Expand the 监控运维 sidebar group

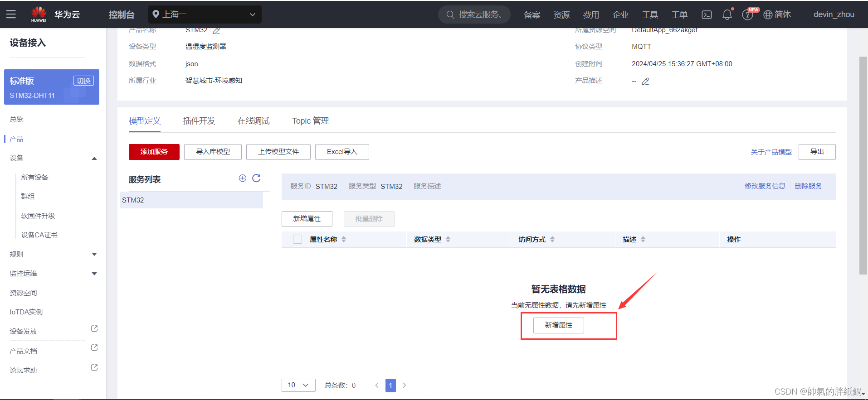click(x=94, y=274)
